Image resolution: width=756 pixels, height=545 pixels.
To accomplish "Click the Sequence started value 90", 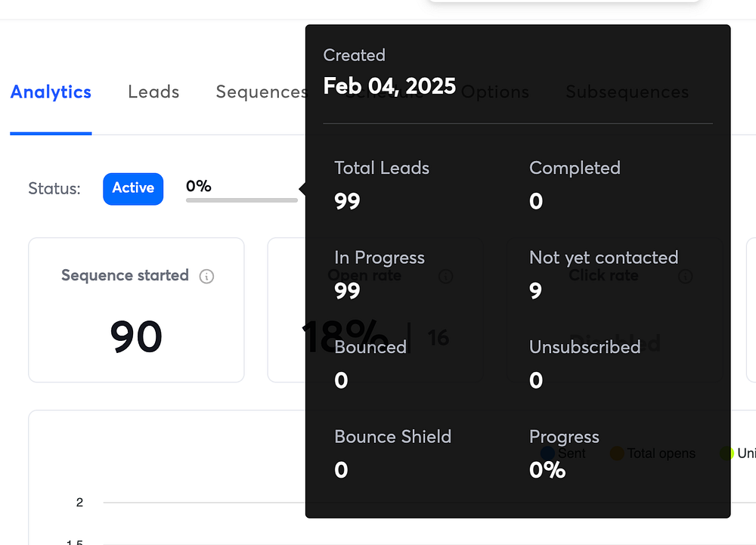I will (136, 336).
